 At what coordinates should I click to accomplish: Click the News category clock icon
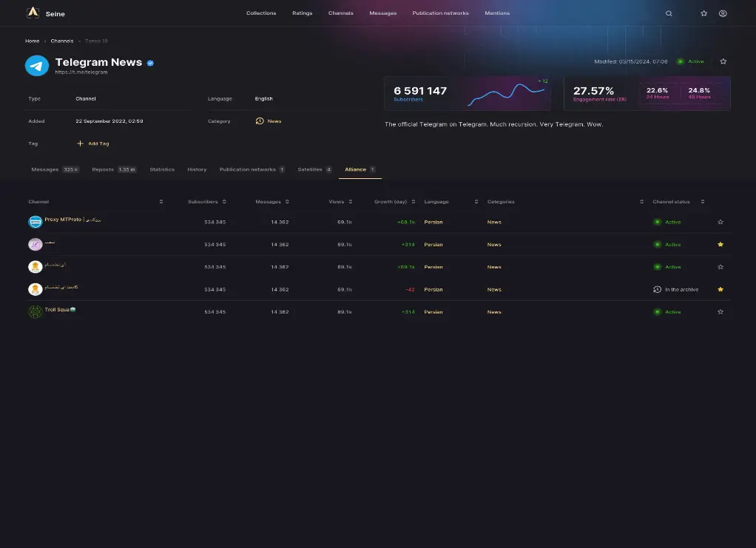pyautogui.click(x=260, y=121)
